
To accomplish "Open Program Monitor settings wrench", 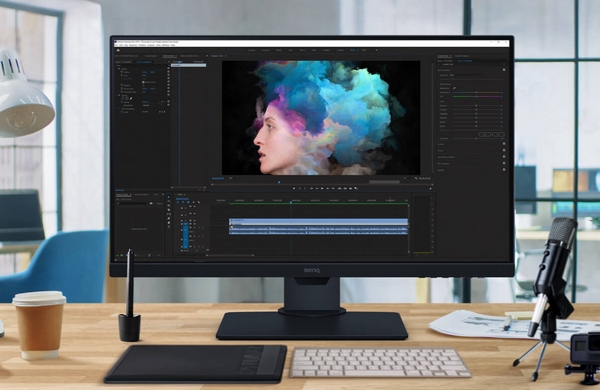I will [416, 178].
